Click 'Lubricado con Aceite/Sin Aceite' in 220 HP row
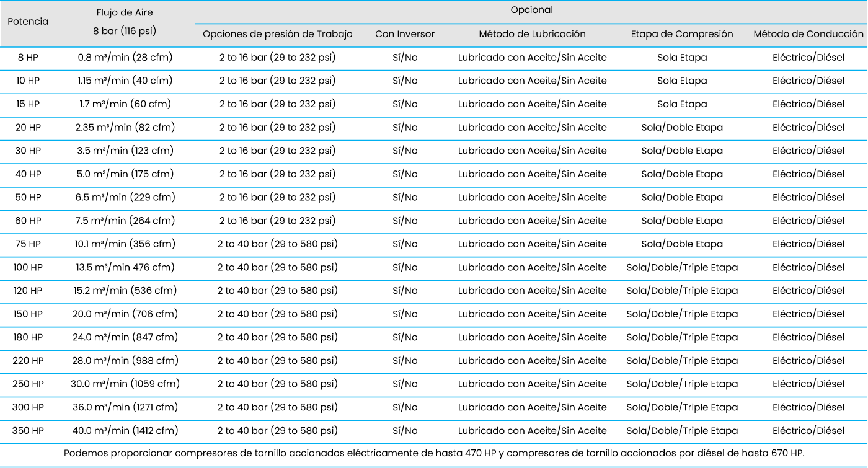Viewport: 868px width, 468px height. [x=532, y=361]
